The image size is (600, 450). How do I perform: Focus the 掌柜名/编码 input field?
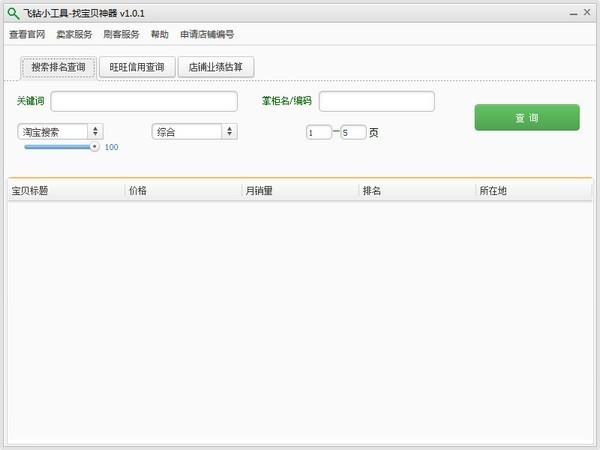(x=377, y=101)
